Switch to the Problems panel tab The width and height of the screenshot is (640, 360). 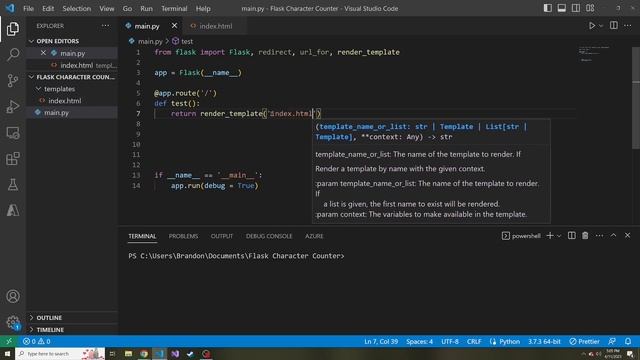coord(183,236)
